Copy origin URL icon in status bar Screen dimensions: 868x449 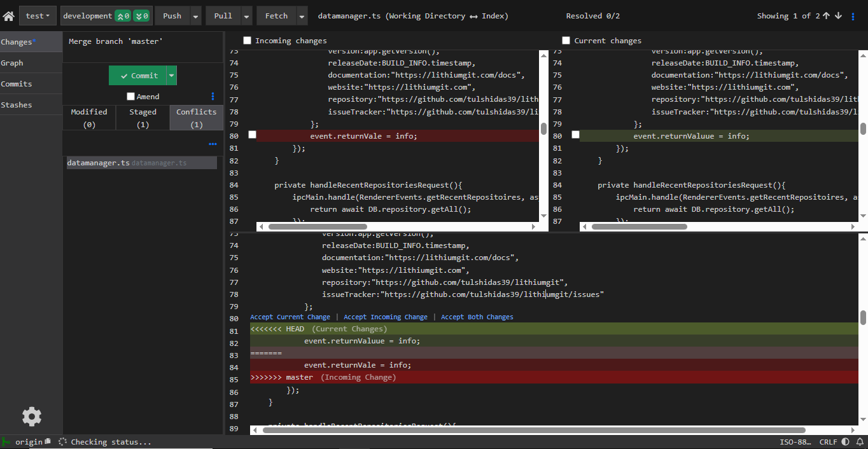[x=48, y=441]
